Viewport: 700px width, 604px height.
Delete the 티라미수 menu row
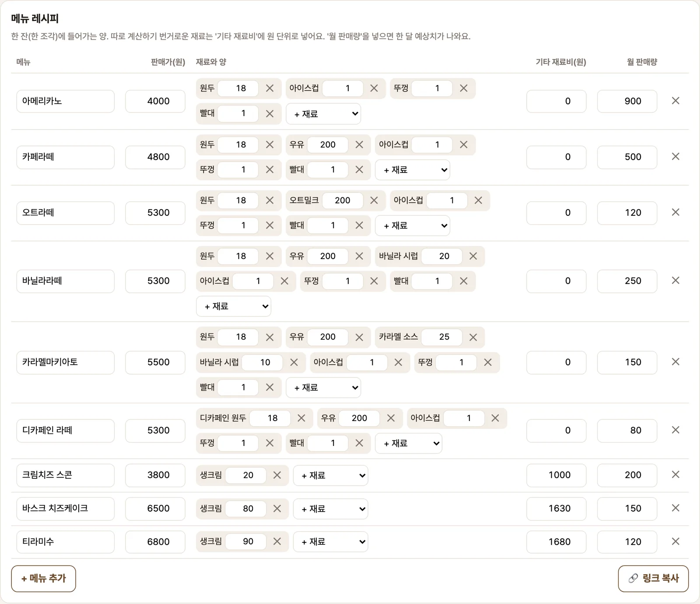pyautogui.click(x=675, y=541)
